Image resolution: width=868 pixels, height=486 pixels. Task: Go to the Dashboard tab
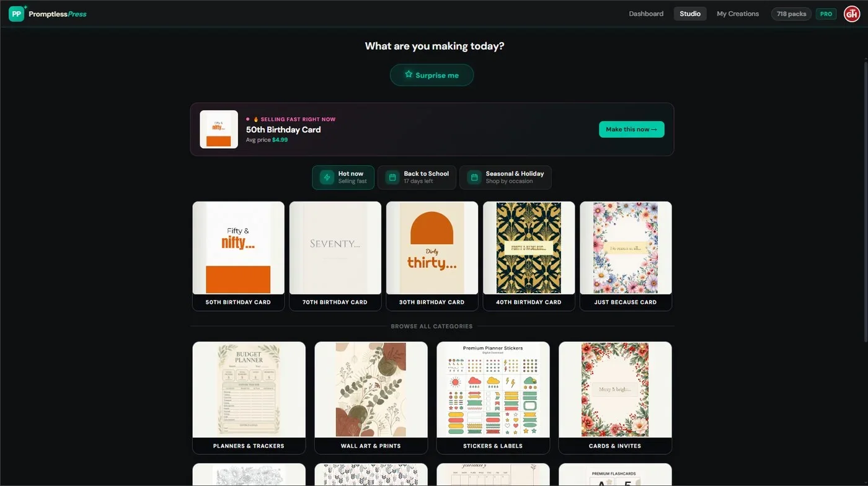point(646,14)
